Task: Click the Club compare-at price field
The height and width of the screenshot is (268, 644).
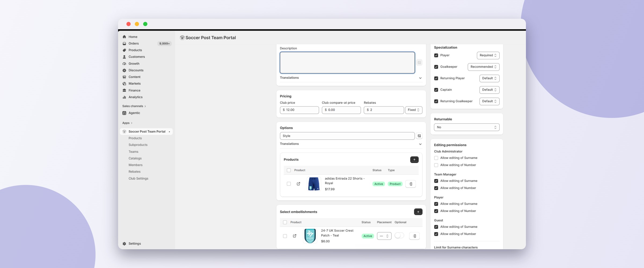Action: [x=341, y=110]
